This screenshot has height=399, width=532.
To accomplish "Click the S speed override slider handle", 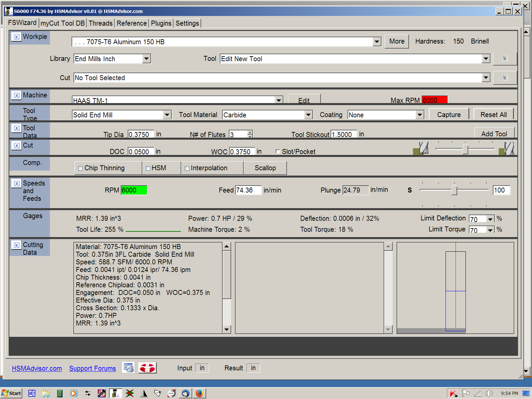I will click(x=454, y=190).
